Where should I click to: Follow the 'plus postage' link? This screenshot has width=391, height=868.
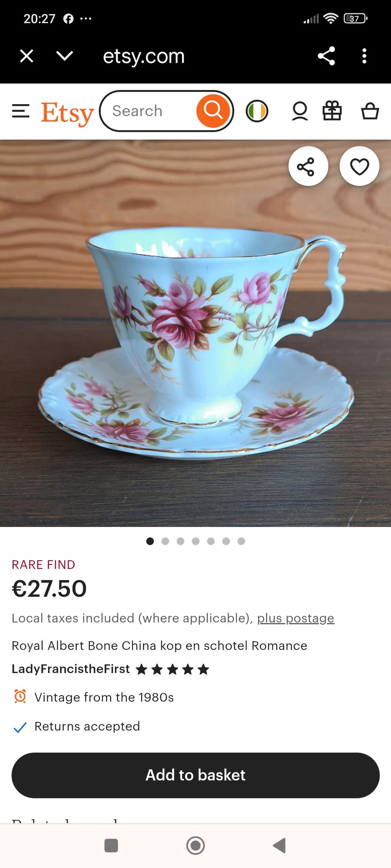[x=296, y=618]
